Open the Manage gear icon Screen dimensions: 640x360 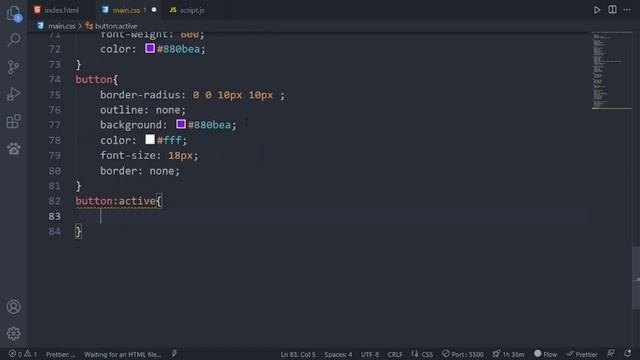pos(13,333)
